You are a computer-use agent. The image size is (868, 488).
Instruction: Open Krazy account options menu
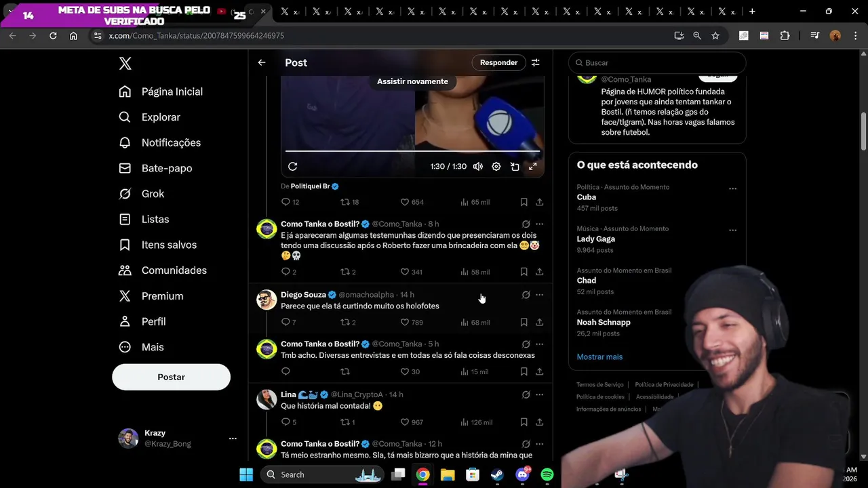pos(233,439)
